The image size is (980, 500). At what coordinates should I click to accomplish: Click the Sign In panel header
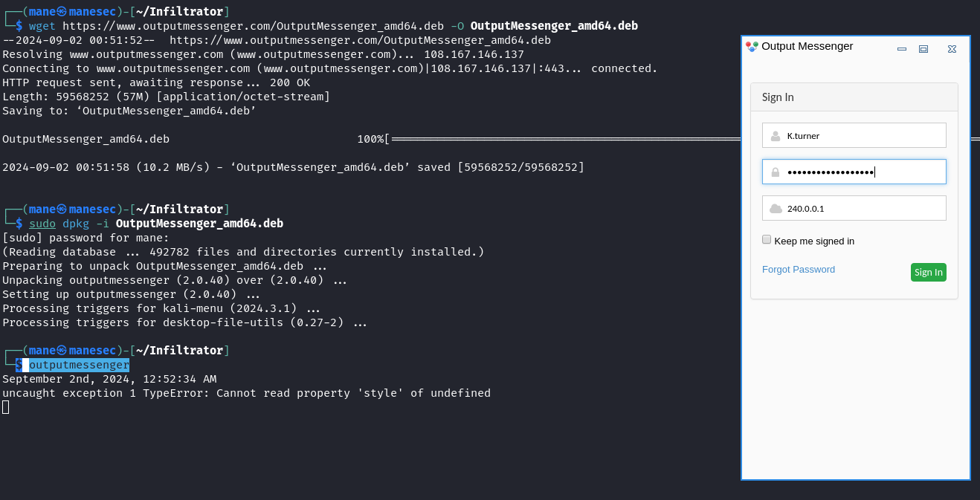pos(854,97)
